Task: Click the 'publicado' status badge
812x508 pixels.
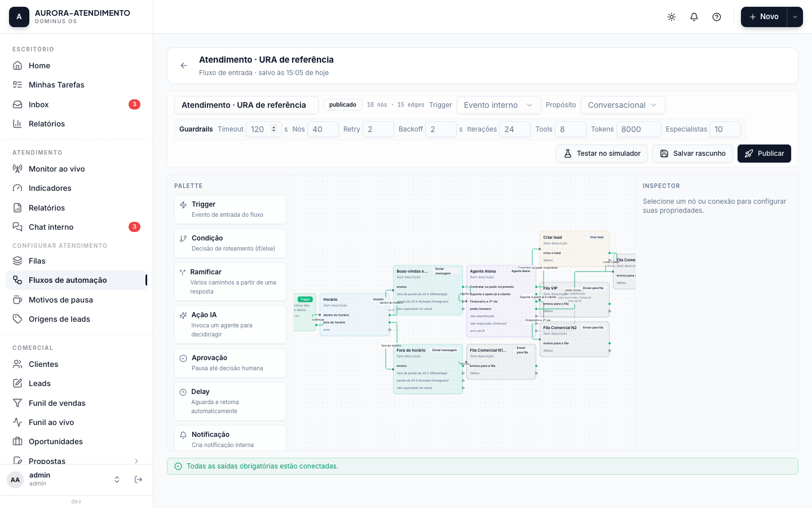Action: pyautogui.click(x=343, y=105)
